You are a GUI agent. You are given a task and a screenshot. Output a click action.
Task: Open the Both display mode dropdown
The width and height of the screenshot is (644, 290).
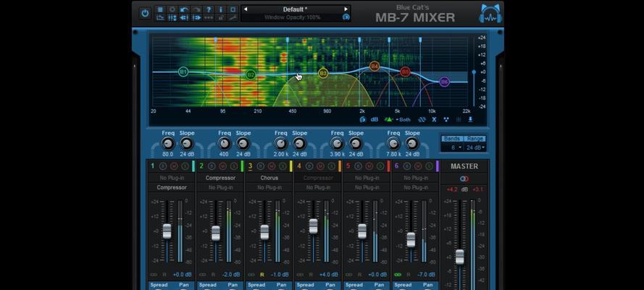tap(403, 120)
